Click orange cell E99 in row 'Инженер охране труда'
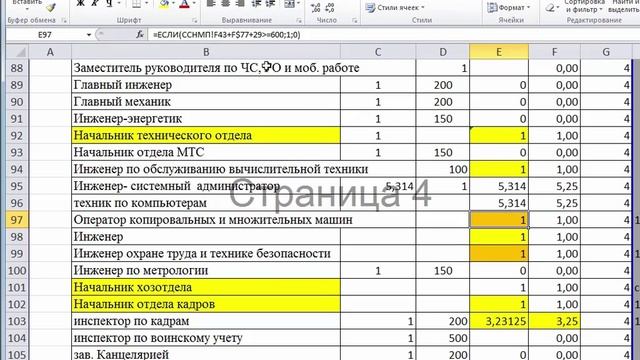This screenshot has width=640, height=360. (x=499, y=253)
